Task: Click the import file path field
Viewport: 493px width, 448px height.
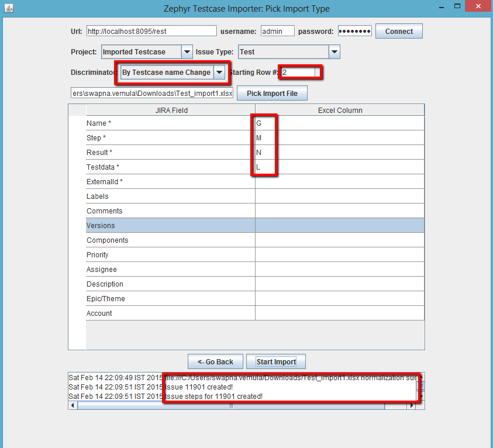Action: [x=152, y=93]
